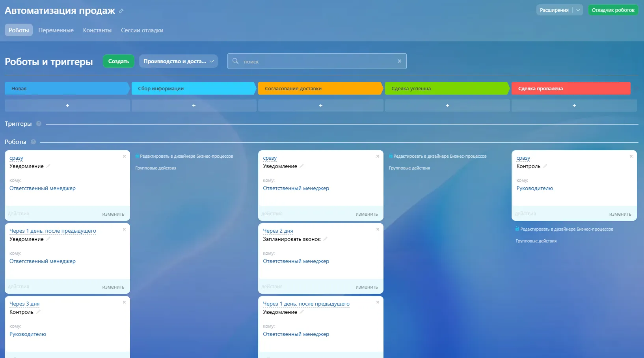
Task: Change delay of first robot in Согласование доставки
Action: point(270,158)
